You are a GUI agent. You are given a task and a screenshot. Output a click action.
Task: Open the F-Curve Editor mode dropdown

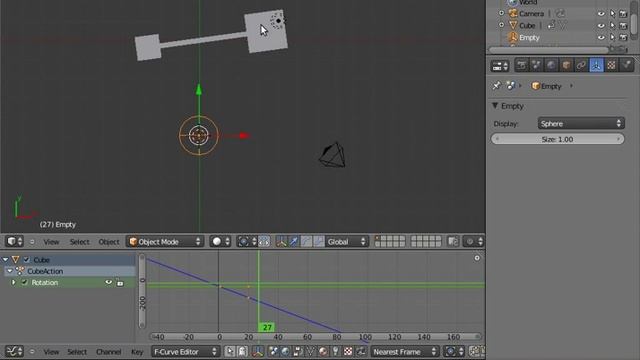pyautogui.click(x=185, y=351)
